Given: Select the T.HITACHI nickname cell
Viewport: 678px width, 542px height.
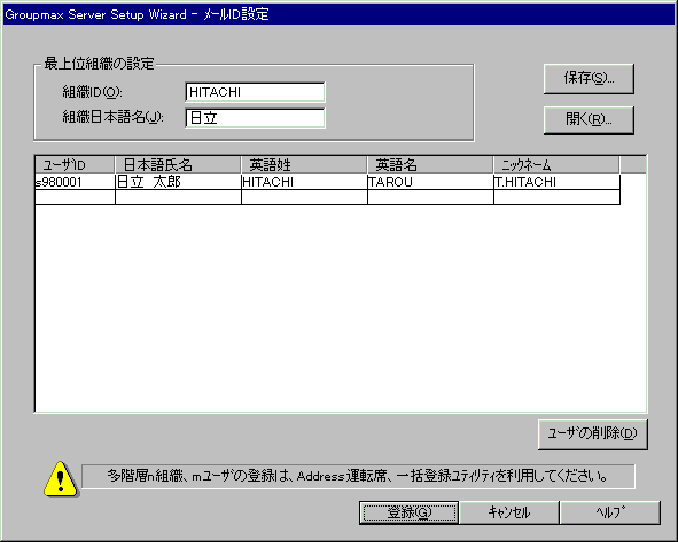Looking at the screenshot, I should tap(557, 182).
